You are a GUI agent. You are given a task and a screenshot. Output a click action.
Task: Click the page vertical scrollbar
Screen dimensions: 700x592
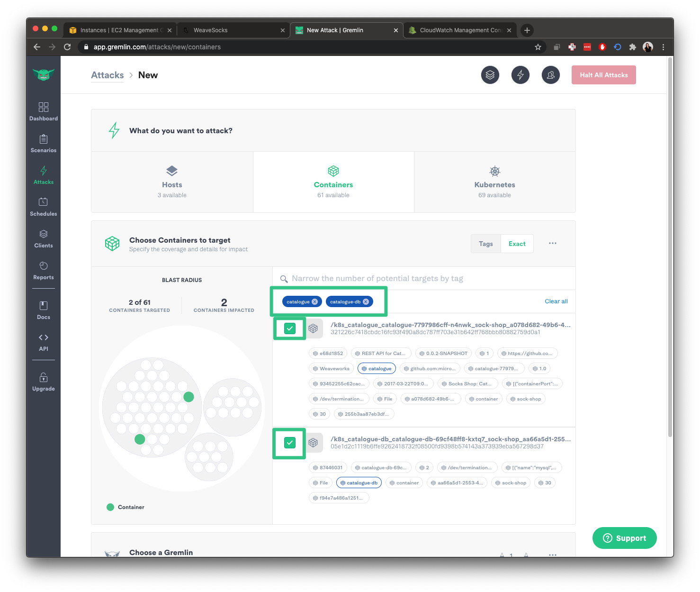[670, 246]
